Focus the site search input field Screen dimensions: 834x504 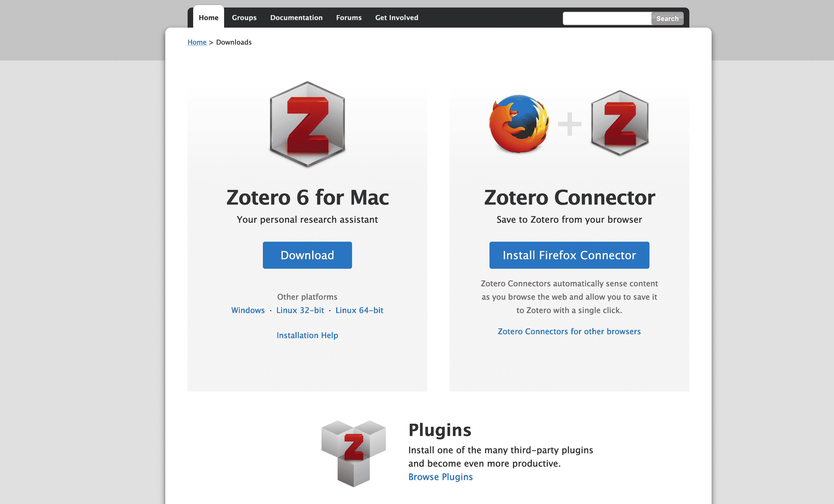click(607, 18)
